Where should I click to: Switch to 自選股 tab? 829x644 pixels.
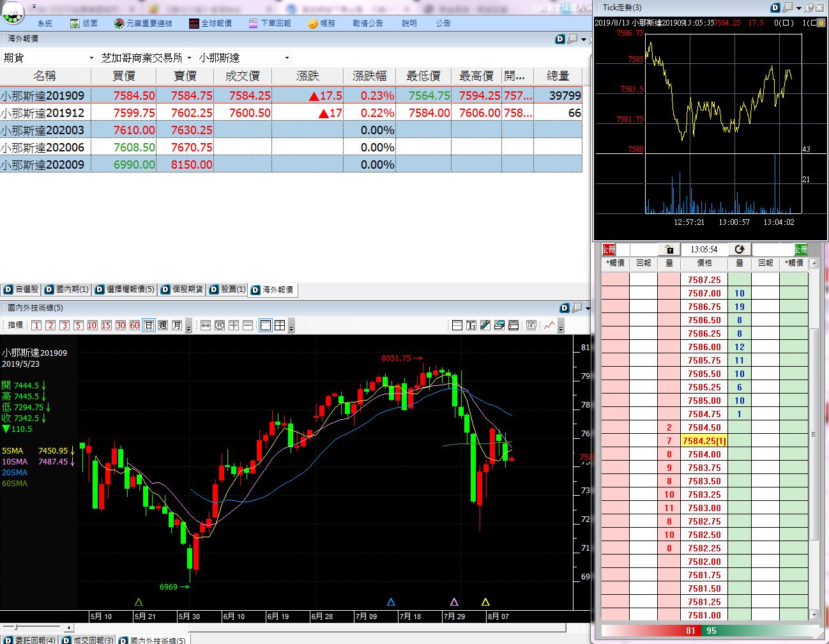click(x=22, y=289)
